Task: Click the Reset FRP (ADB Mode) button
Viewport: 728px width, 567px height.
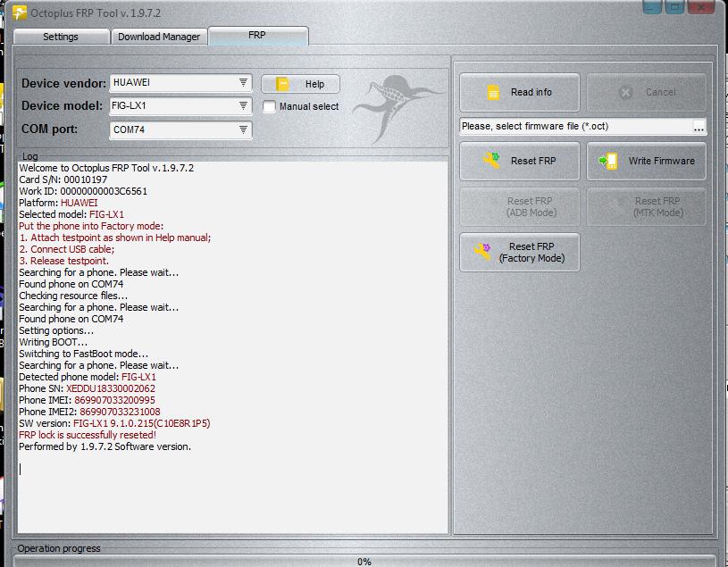Action: (520, 207)
